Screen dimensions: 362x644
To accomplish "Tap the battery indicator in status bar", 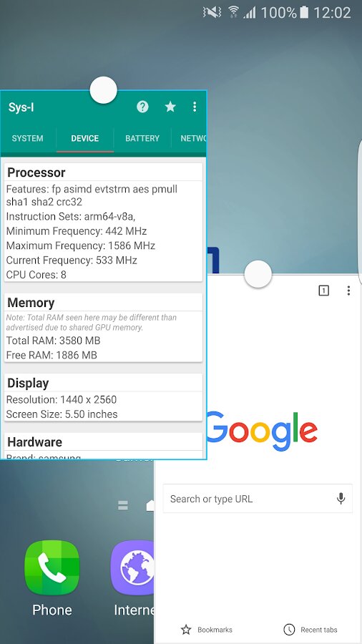I will [304, 13].
